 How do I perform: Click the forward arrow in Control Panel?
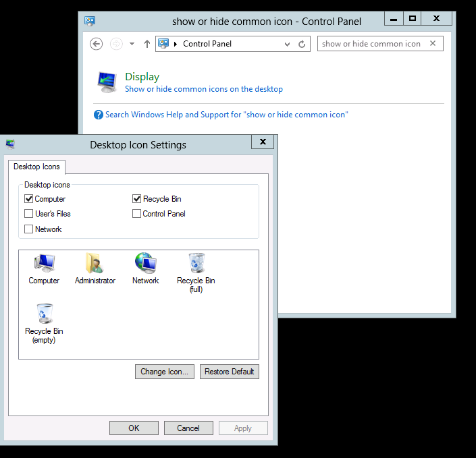tap(116, 44)
